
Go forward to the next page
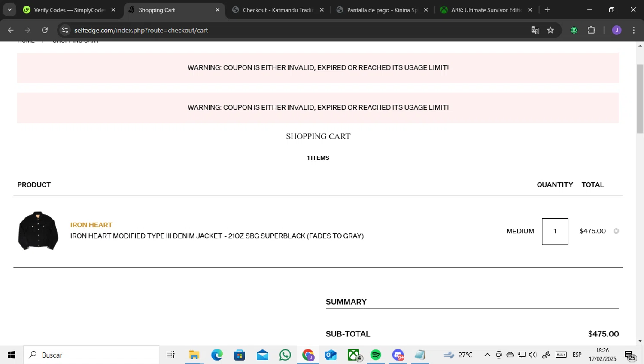28,30
